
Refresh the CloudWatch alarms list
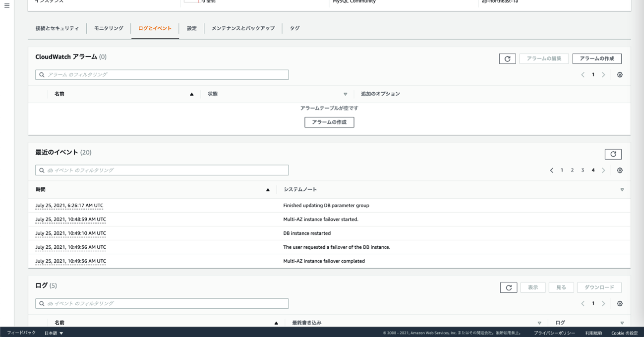[507, 58]
